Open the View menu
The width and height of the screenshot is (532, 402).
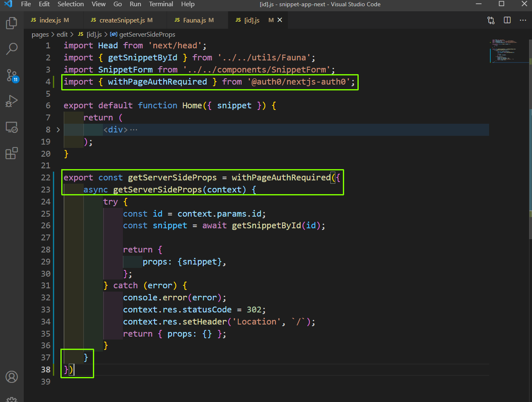[98, 4]
